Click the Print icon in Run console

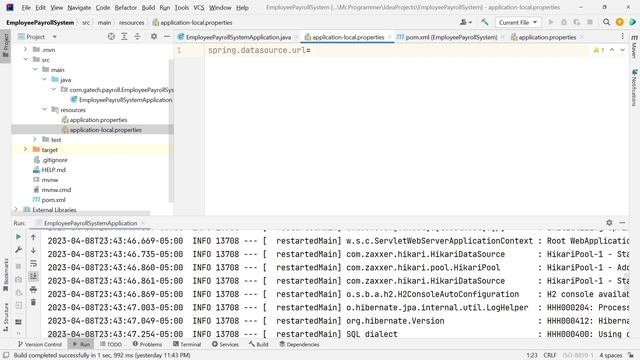click(x=33, y=289)
